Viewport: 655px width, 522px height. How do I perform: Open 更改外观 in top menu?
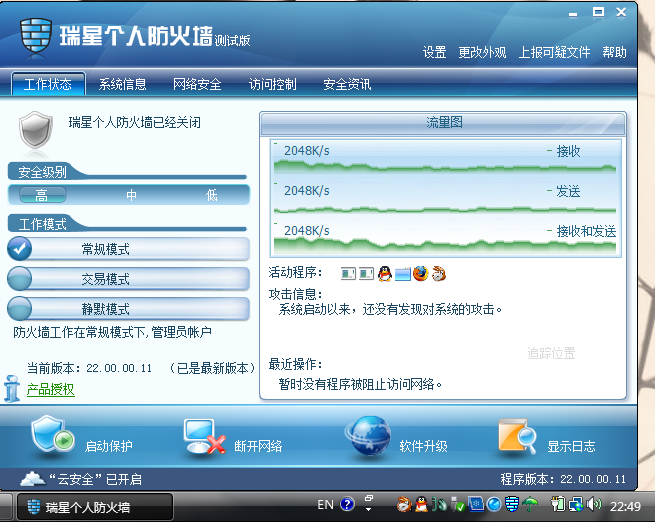point(482,52)
